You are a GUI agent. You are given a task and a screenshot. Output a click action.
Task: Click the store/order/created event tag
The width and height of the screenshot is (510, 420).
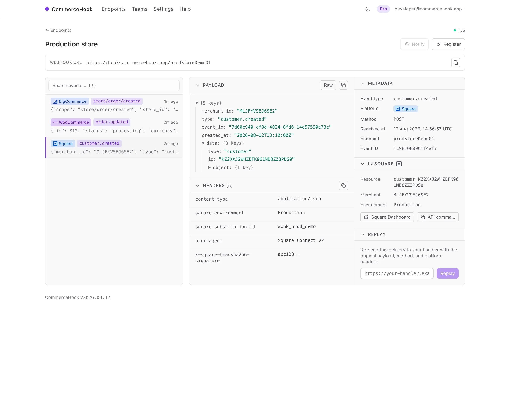point(117,101)
